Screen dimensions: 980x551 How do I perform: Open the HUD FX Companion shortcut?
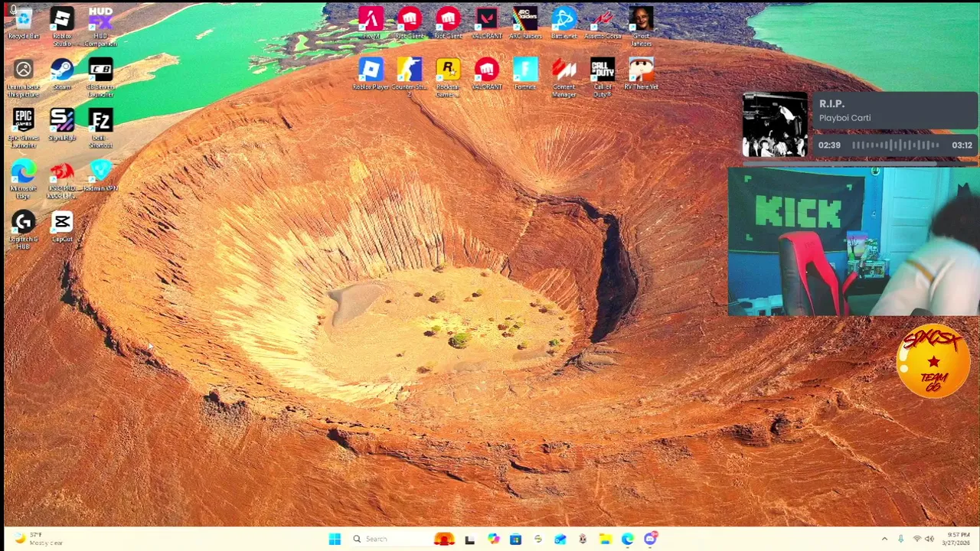point(100,26)
